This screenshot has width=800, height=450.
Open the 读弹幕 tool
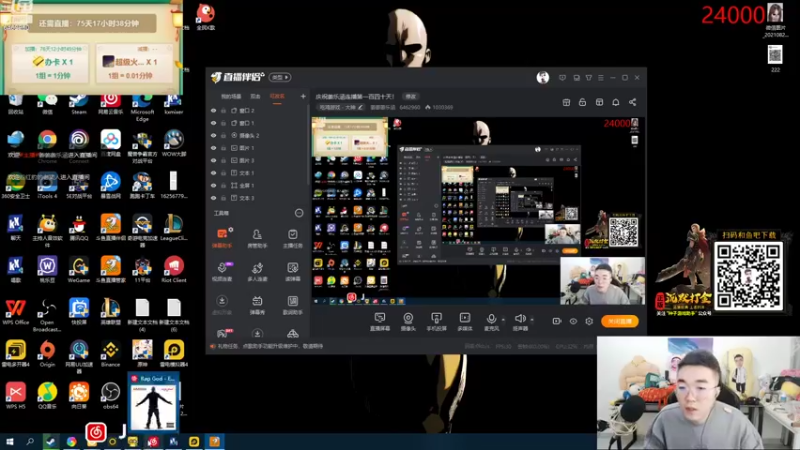click(292, 271)
